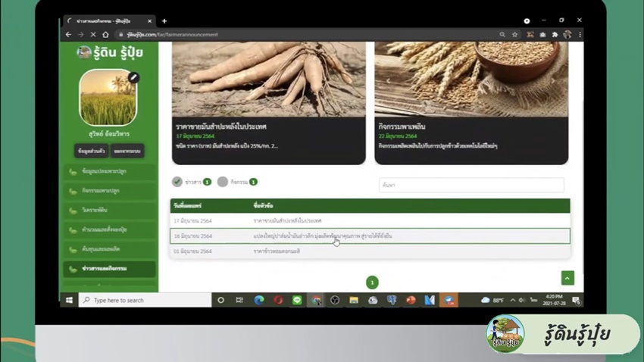Go to pagination page 1 button
Screen dimensions: 644x362
click(x=372, y=282)
